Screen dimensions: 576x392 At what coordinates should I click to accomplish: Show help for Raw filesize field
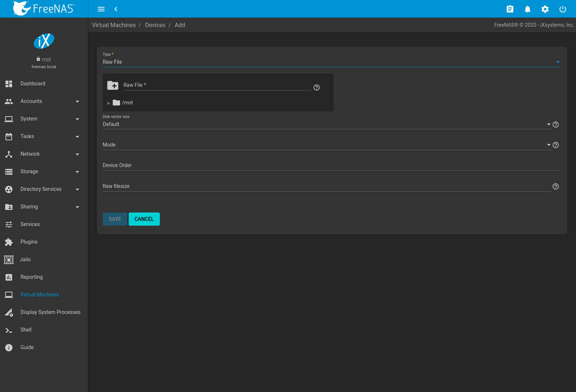tap(555, 186)
